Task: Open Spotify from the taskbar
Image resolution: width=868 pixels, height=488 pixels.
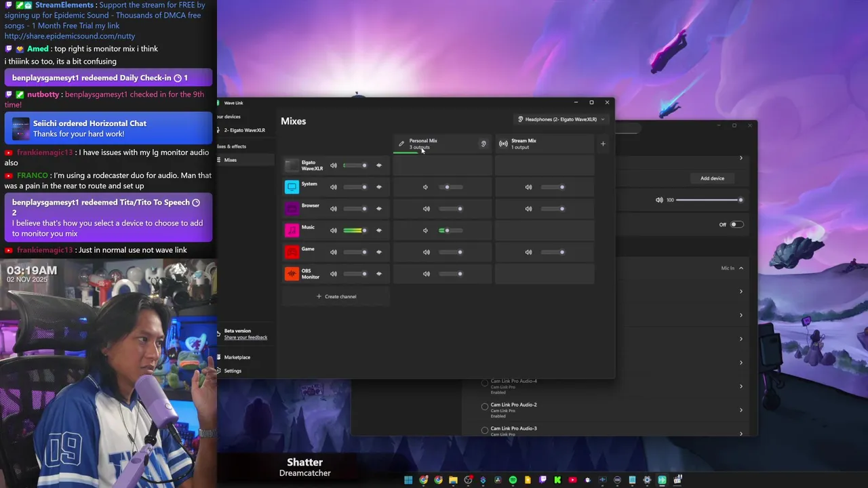Action: pos(513,481)
